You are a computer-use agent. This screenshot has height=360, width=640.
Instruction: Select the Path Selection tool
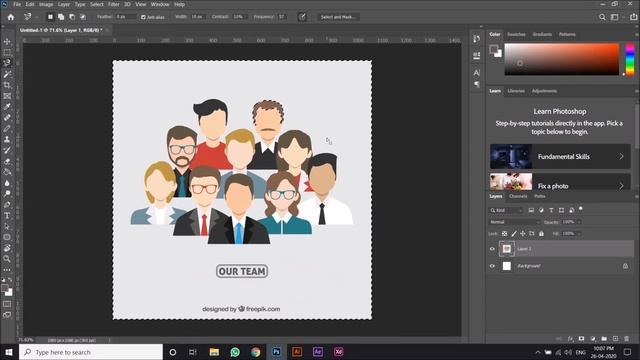[x=7, y=226]
